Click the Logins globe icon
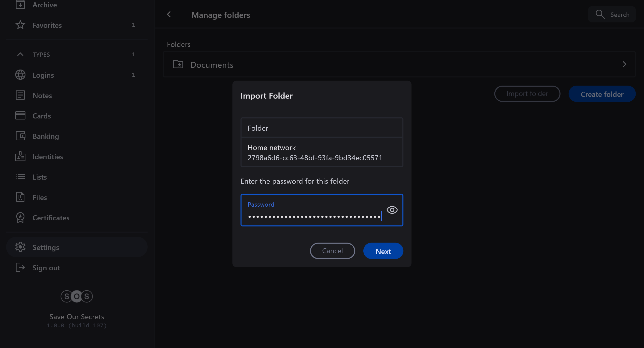 tap(20, 75)
